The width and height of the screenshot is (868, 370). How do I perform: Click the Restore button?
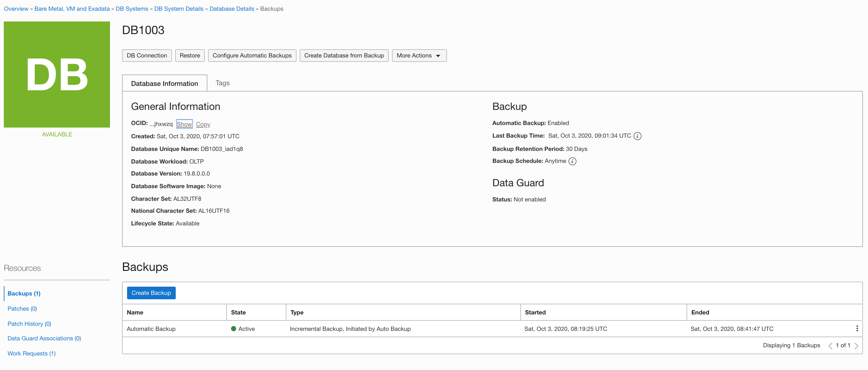tap(189, 56)
